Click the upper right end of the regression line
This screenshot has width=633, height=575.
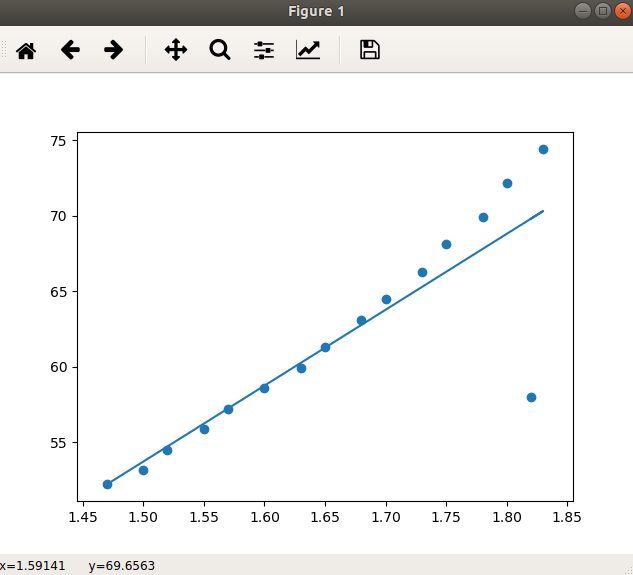point(542,211)
